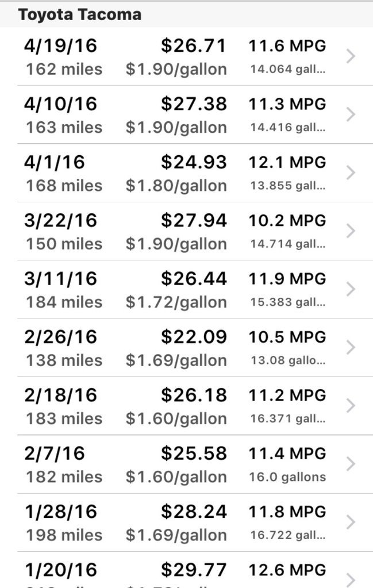
Task: Tap the chevron beside 16.0 gallons
Action: (351, 464)
